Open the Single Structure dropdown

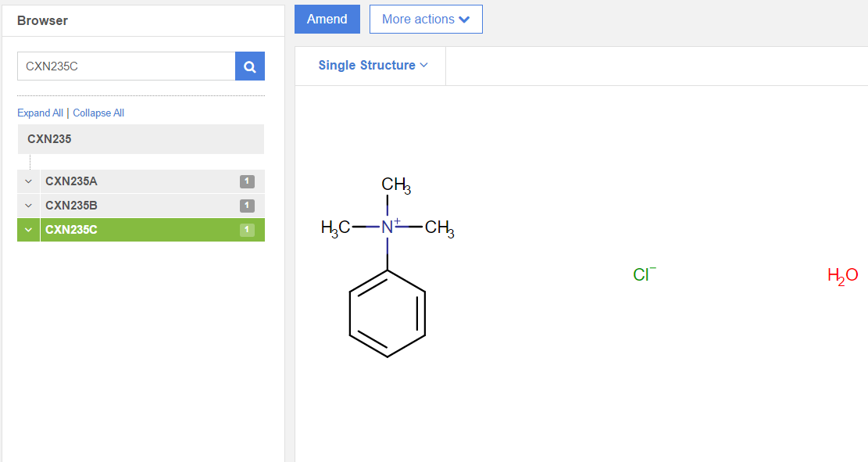(373, 66)
